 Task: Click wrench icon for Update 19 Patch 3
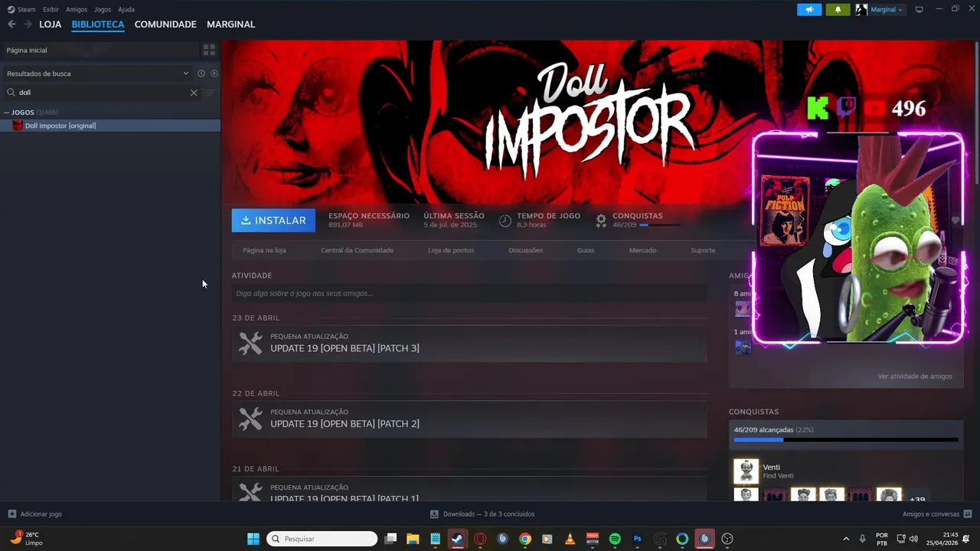point(250,343)
